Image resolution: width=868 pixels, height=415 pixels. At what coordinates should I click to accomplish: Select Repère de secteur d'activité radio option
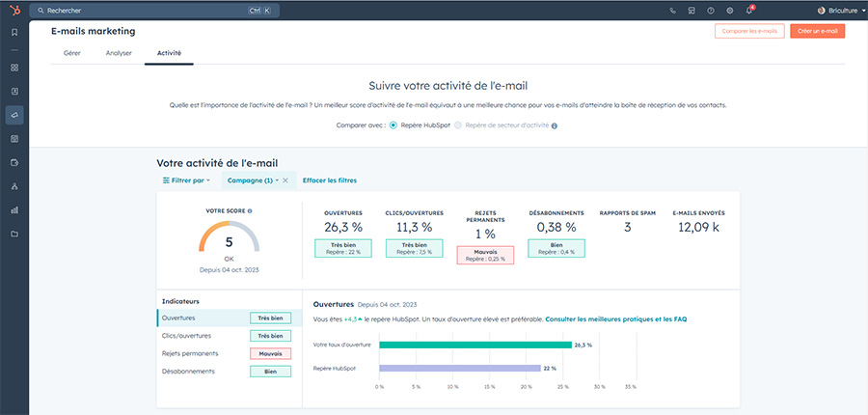[x=458, y=125]
